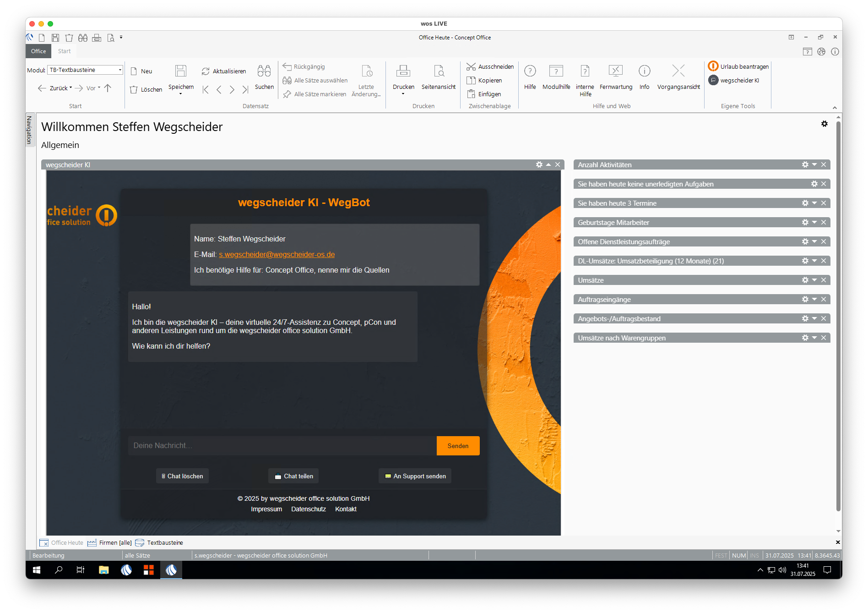Collapse the wegscheider KI panel
Screen dimensions: 868x613
[x=548, y=164]
